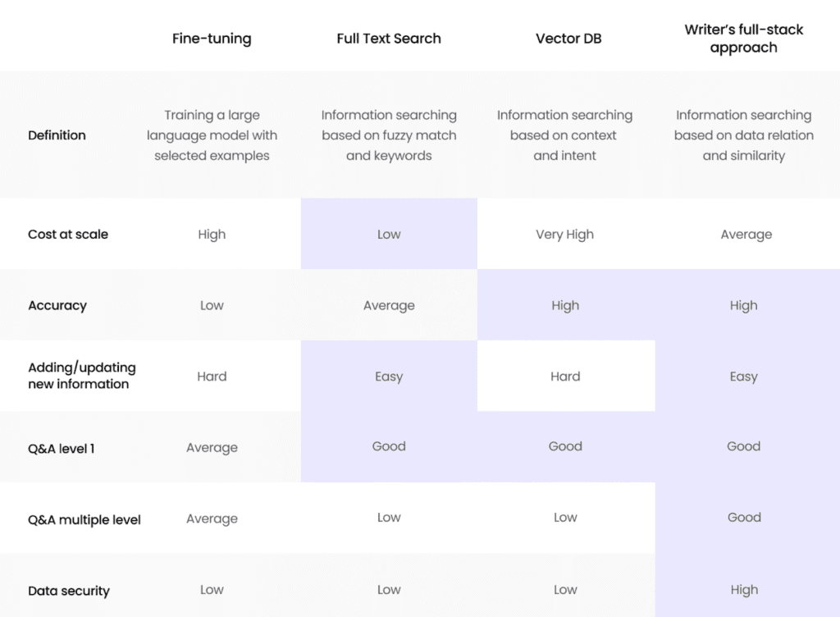Viewport: 840px width, 617px height.
Task: Click the context and intent definition cell
Action: click(564, 135)
